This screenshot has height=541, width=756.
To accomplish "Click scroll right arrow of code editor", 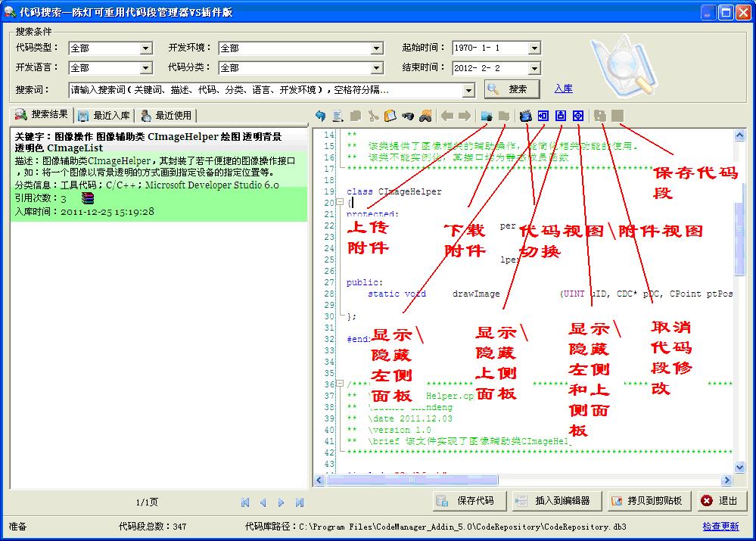I will click(x=727, y=480).
